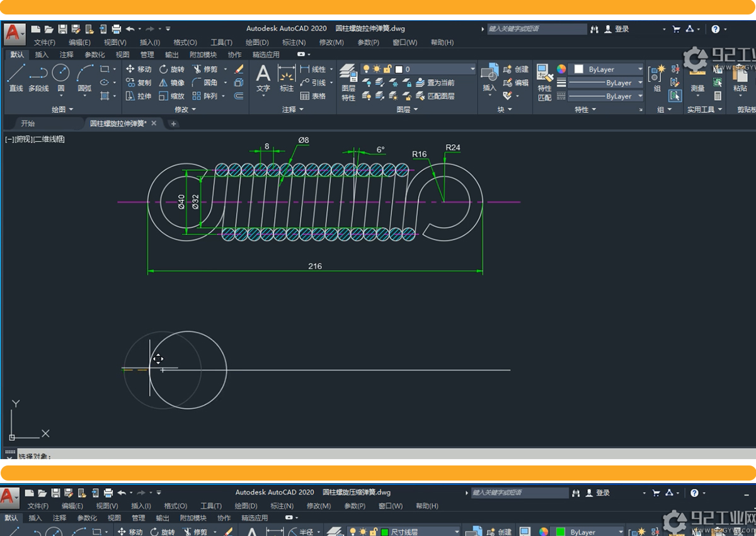The image size is (756, 536).
Task: Click the print icon in upper window toolbar
Action: click(117, 29)
